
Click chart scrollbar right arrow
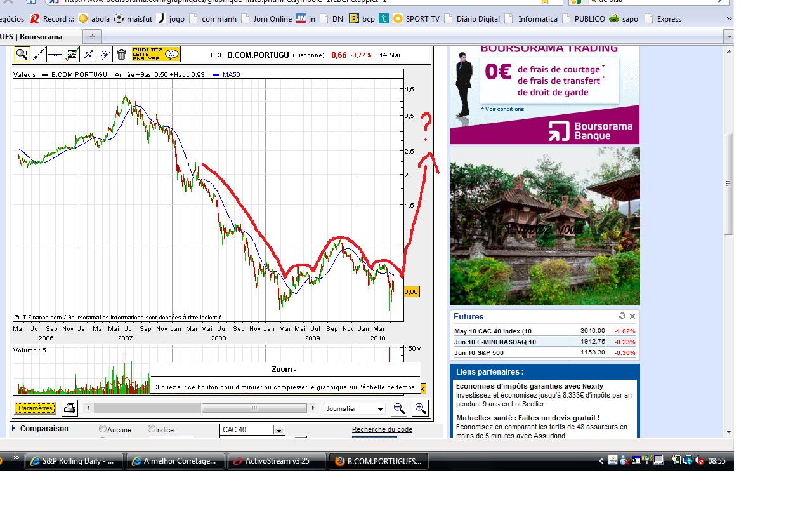313,408
